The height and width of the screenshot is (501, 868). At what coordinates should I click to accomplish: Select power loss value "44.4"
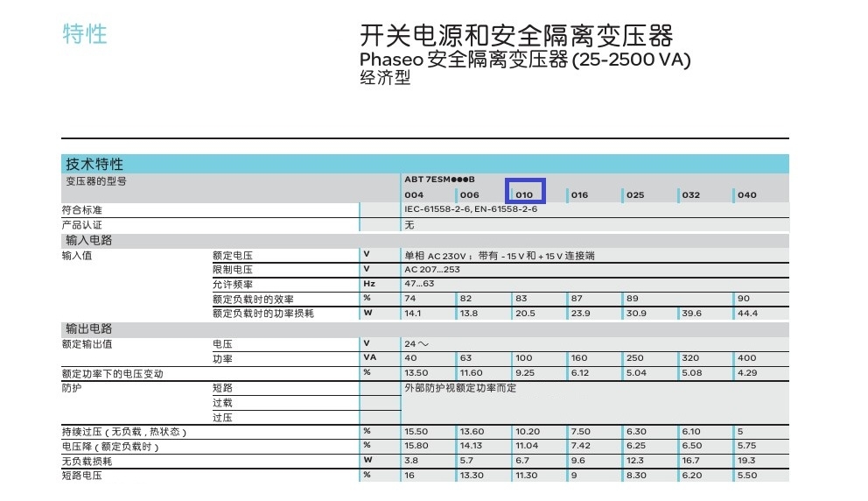click(747, 314)
